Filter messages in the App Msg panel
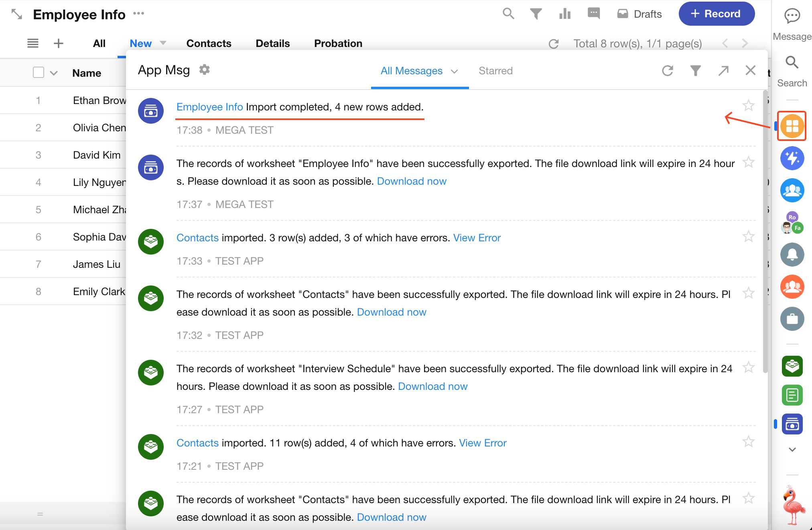Screen dimensions: 812x530 [x=696, y=71]
